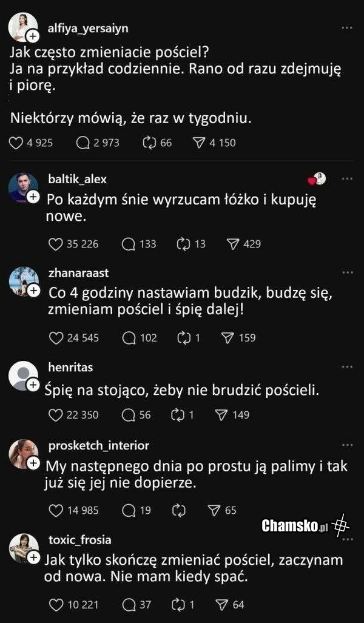Viewport: 364px width, 623px height.
Task: Like baltik_alex's comment
Action: [x=56, y=244]
